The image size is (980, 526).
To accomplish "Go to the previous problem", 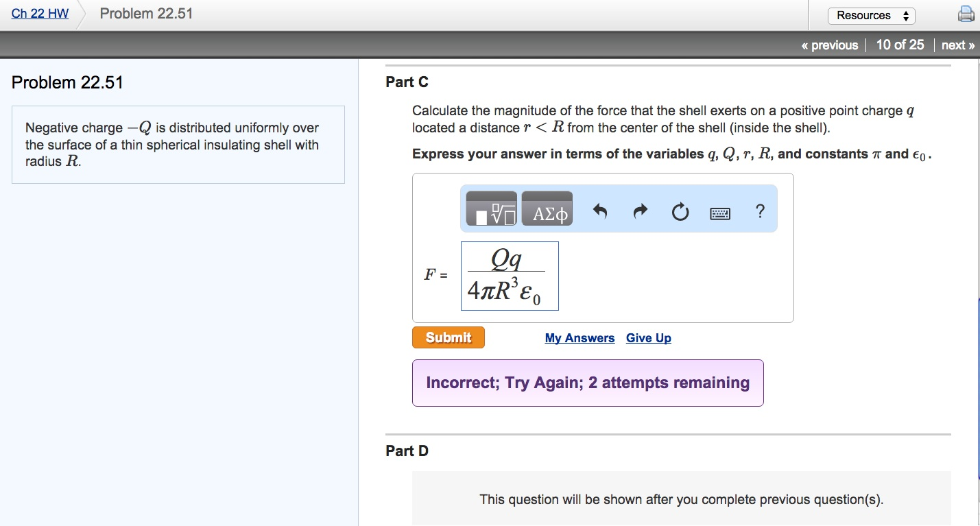I will point(830,45).
